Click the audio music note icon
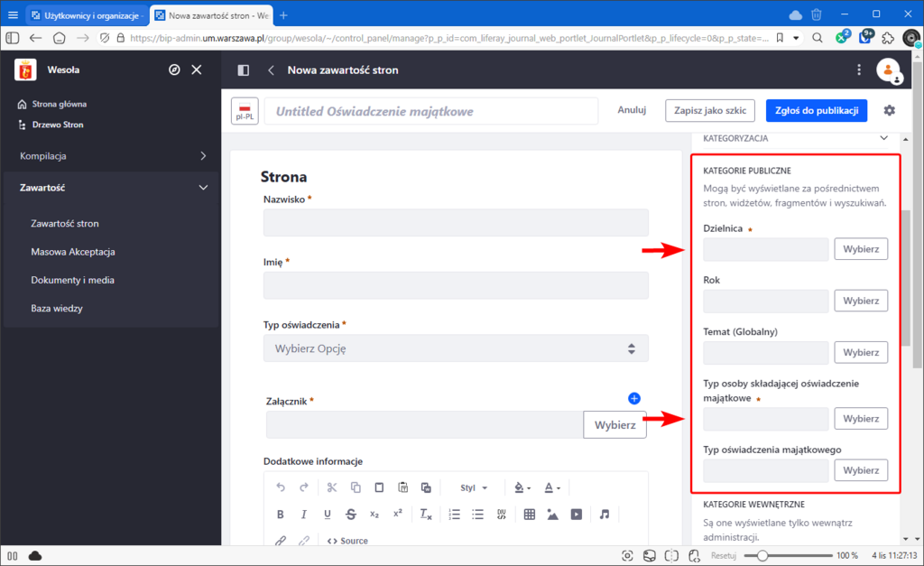 pyautogui.click(x=605, y=515)
